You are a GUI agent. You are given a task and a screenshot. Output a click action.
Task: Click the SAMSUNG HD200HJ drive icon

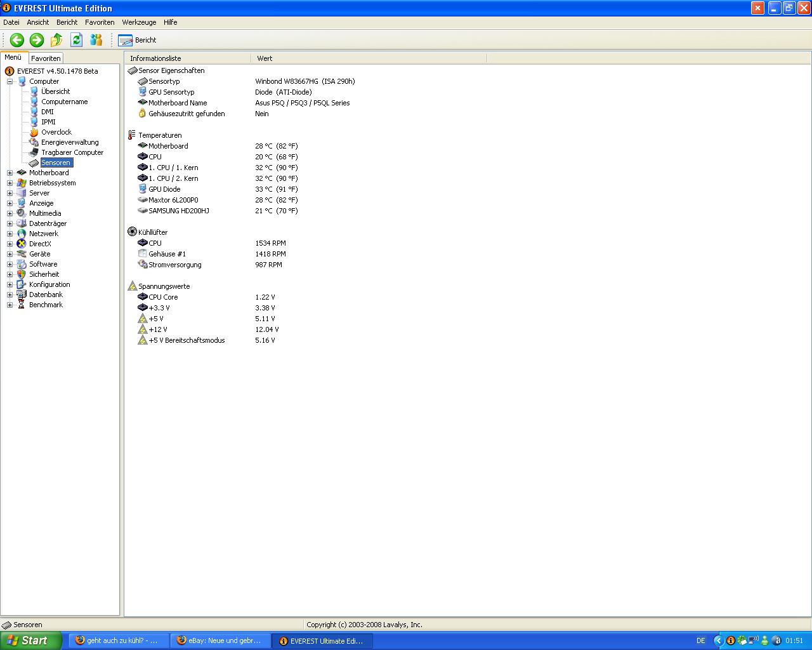(142, 211)
